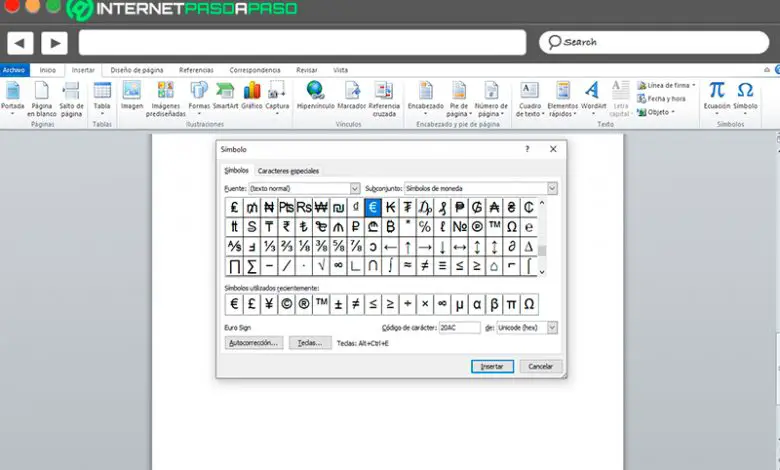This screenshot has height=470, width=780.
Task: Insert a SmartArt graphic
Action: (x=225, y=95)
